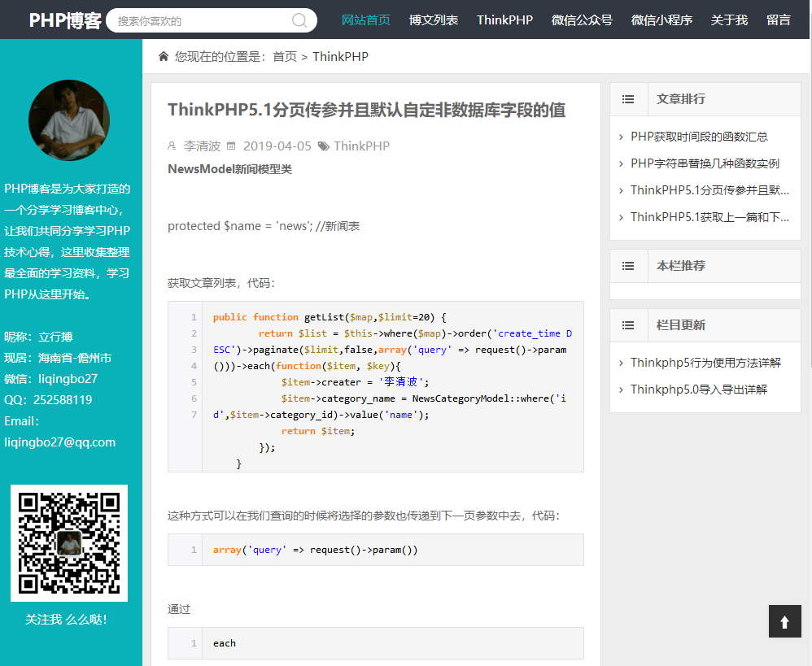Click chevron before PHP字符串替换几种函数实例
Screen dimensions: 812x666
click(x=621, y=164)
